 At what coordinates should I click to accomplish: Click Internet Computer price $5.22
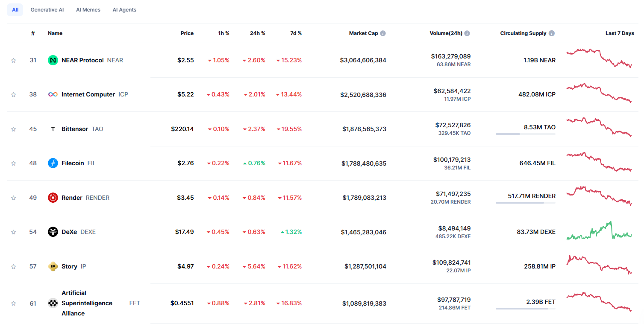[x=186, y=94]
